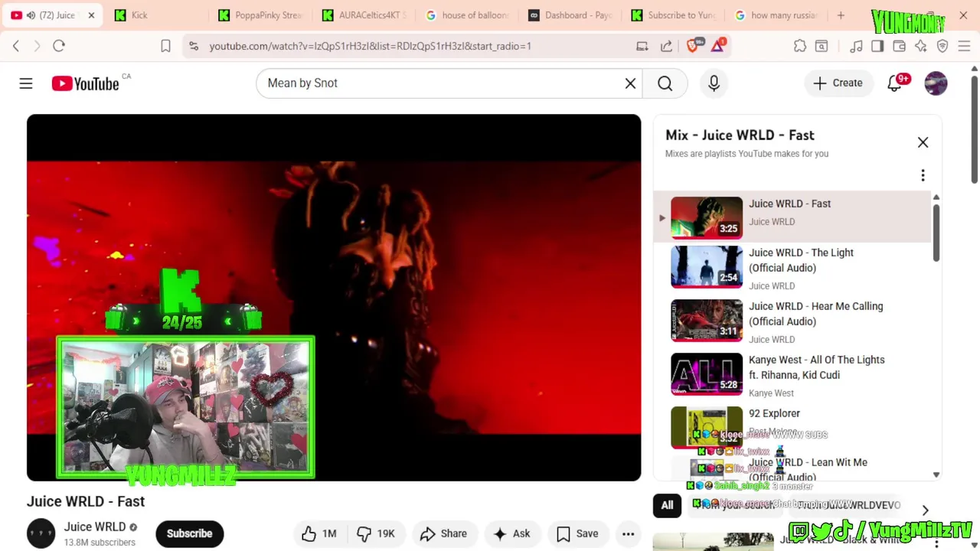Bookmark this page in the address bar
Image resolution: width=980 pixels, height=551 pixels.
pyautogui.click(x=165, y=46)
